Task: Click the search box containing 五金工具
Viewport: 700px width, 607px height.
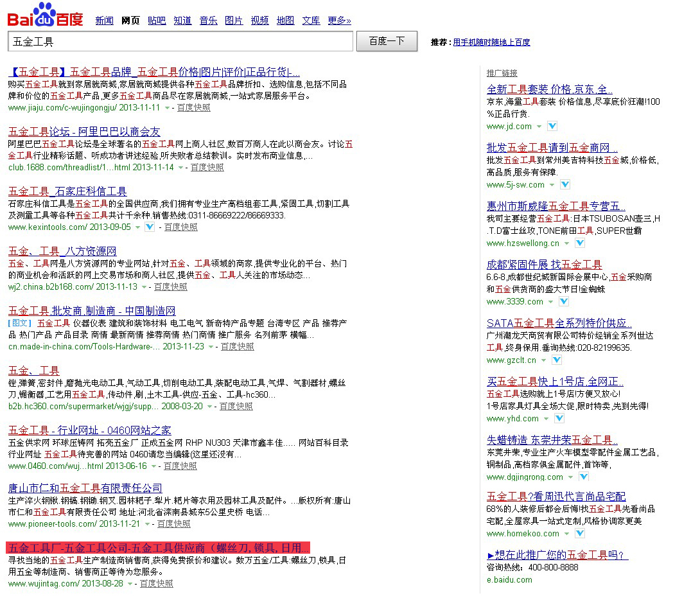Action: pos(180,41)
